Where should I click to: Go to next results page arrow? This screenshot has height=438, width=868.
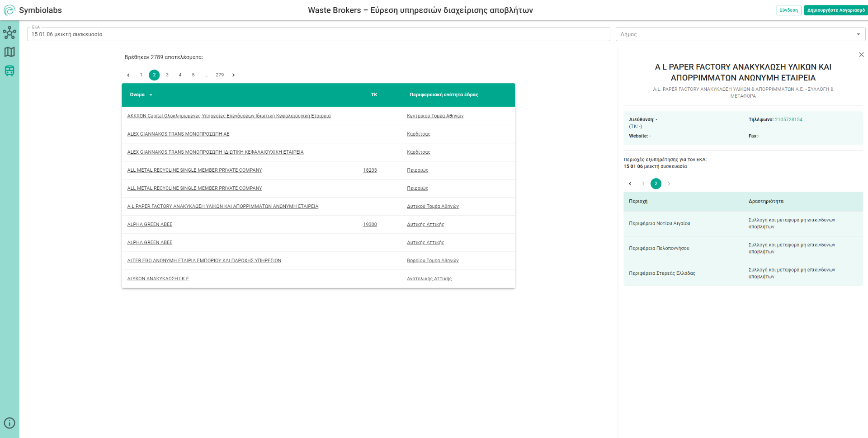click(x=233, y=75)
